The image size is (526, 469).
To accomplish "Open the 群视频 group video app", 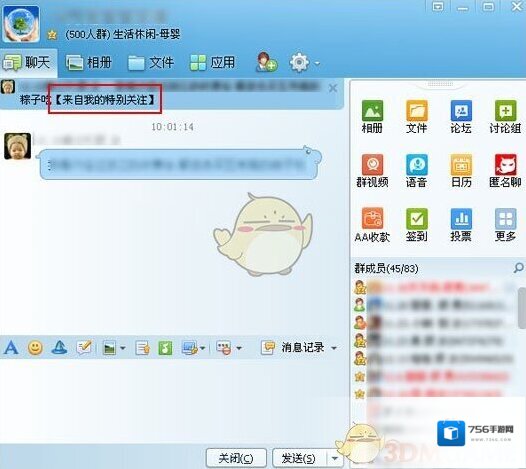I will tap(372, 170).
